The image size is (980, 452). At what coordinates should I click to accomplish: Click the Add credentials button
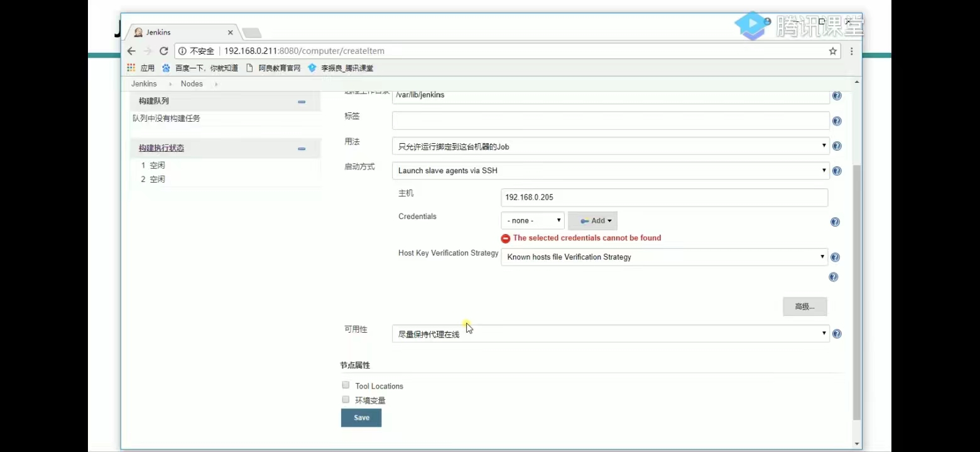point(592,220)
